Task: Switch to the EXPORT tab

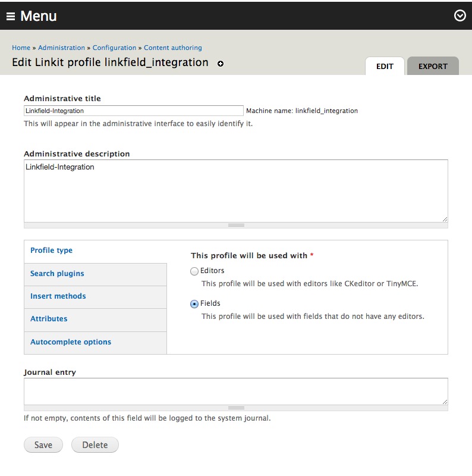Action: point(432,66)
